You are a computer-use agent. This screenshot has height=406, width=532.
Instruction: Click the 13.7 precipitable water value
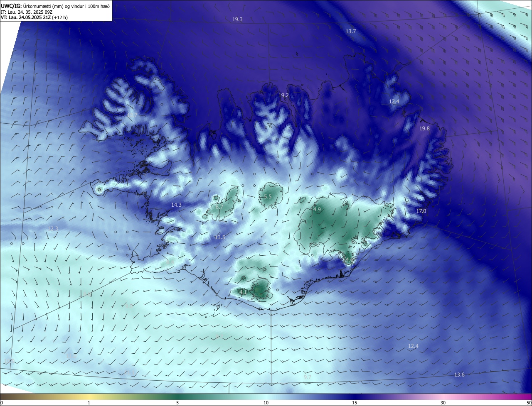pyautogui.click(x=351, y=32)
